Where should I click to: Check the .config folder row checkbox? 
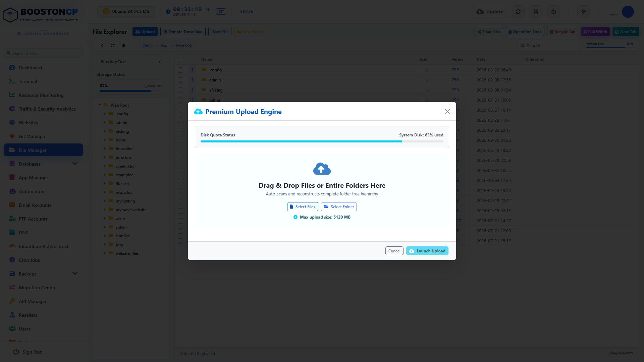coord(180,70)
